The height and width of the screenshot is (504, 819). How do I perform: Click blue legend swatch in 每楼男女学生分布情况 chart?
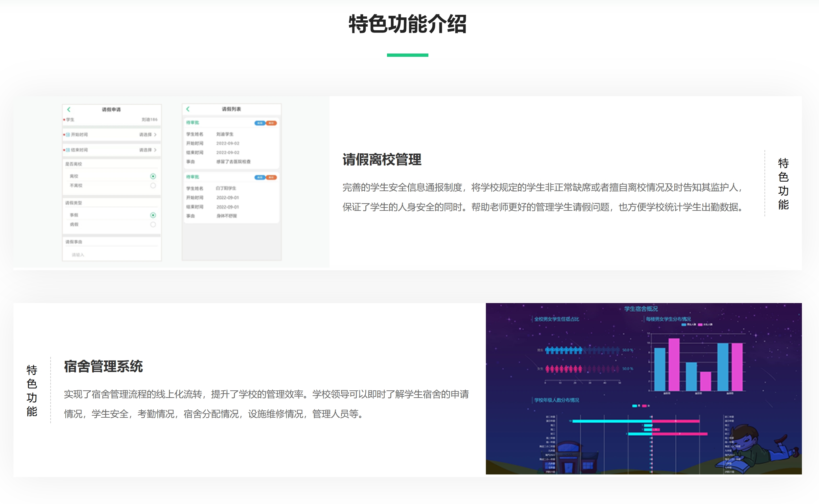pos(684,324)
